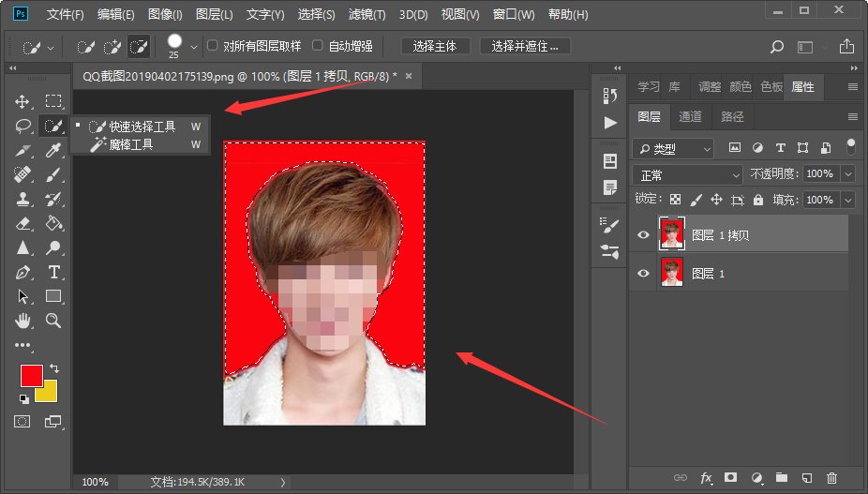Open the layer filter 类型 dropdown
The width and height of the screenshot is (868, 494).
pyautogui.click(x=673, y=148)
